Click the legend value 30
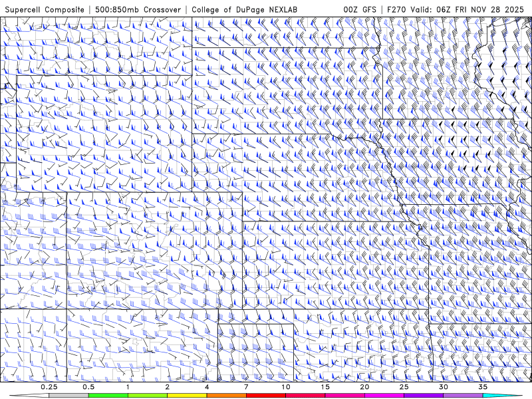This screenshot has height=399, width=532. coord(443,387)
